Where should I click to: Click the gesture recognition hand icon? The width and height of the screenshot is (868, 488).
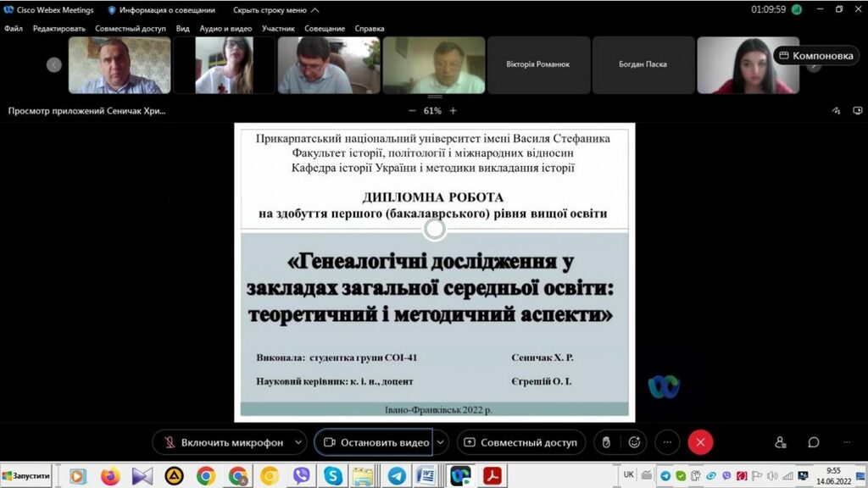pyautogui.click(x=605, y=442)
